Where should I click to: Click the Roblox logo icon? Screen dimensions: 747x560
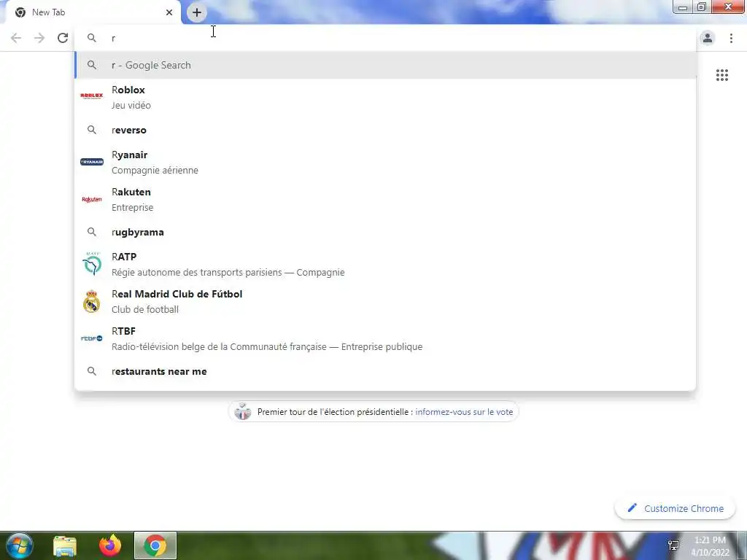point(91,96)
